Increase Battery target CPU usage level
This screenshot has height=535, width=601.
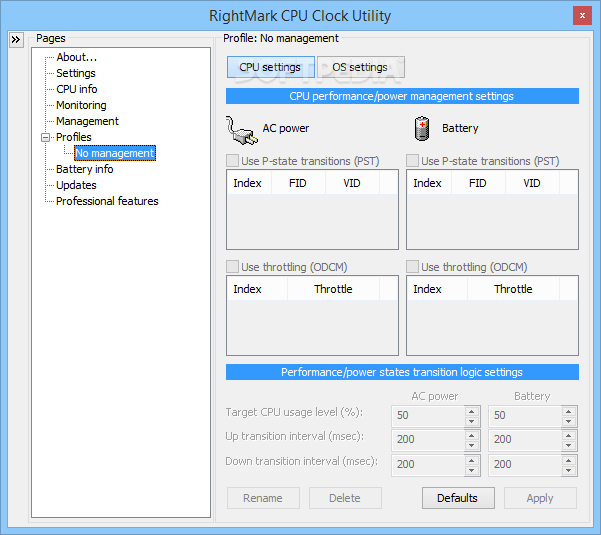[569, 411]
